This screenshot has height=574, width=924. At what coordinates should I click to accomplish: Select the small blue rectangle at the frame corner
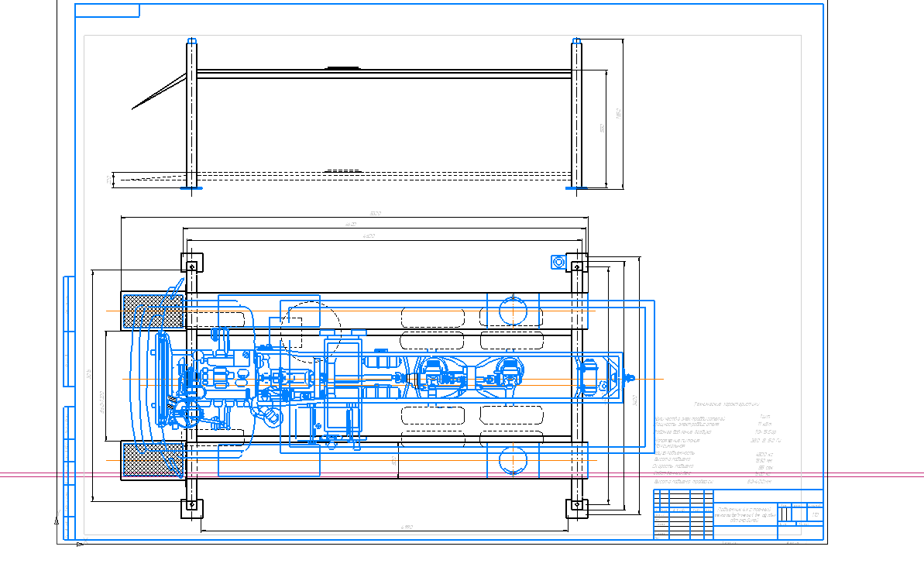click(x=107, y=11)
